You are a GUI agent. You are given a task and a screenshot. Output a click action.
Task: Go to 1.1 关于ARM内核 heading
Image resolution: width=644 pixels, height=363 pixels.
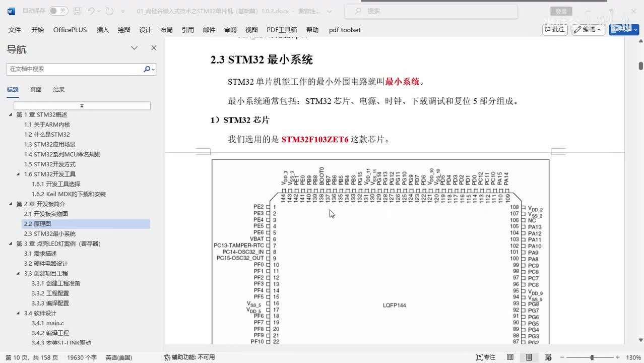[x=47, y=125]
